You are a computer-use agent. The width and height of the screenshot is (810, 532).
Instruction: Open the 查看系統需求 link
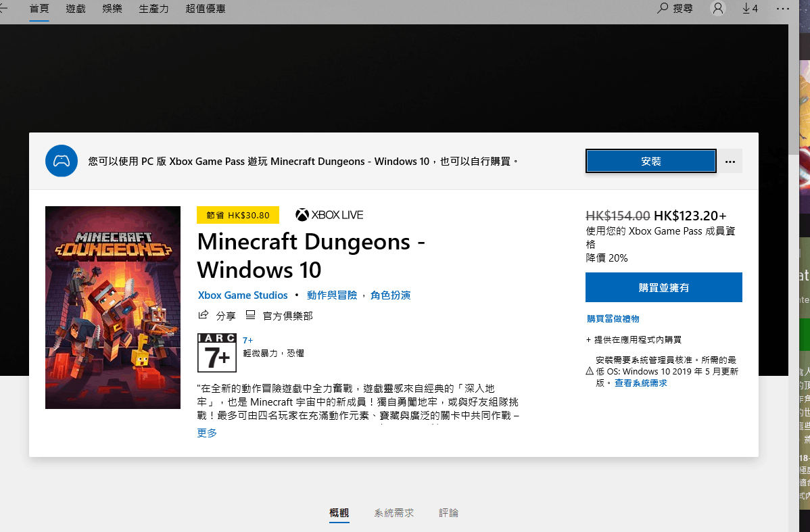tap(640, 383)
